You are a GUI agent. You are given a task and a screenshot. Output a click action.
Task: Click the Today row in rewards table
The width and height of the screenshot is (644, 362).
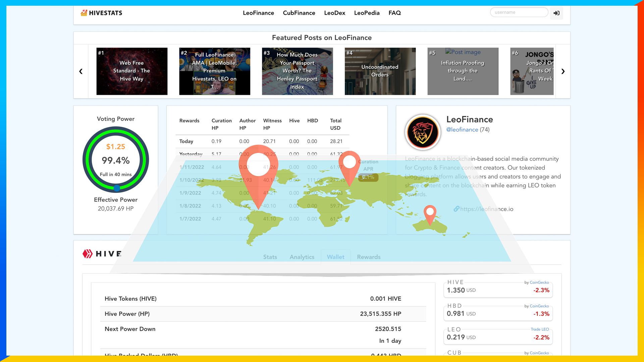coord(262,141)
